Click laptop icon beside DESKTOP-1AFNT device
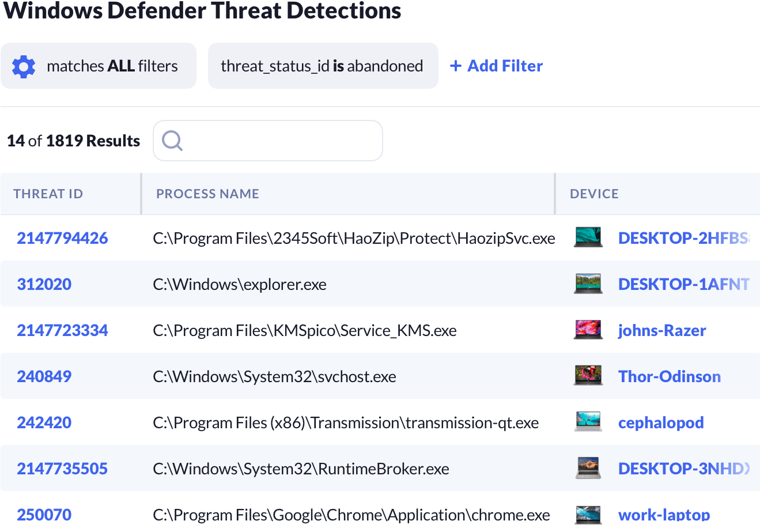This screenshot has height=532, width=760. (x=588, y=284)
